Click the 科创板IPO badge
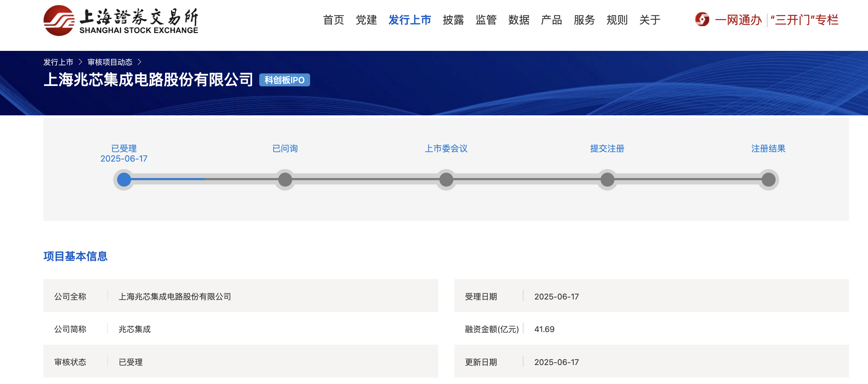Image resolution: width=868 pixels, height=384 pixels. (x=284, y=80)
